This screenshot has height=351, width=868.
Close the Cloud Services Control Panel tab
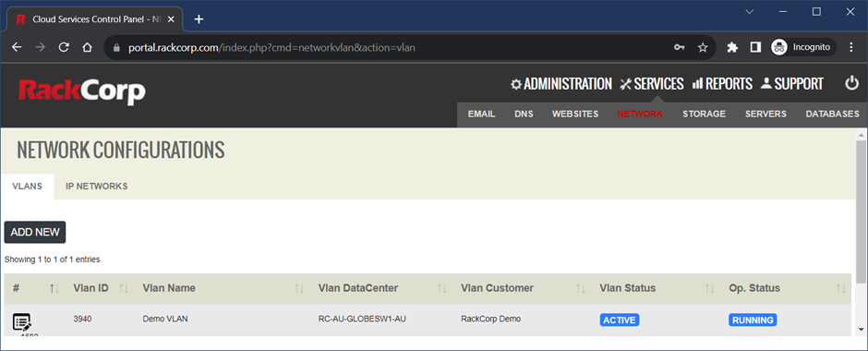pyautogui.click(x=171, y=19)
